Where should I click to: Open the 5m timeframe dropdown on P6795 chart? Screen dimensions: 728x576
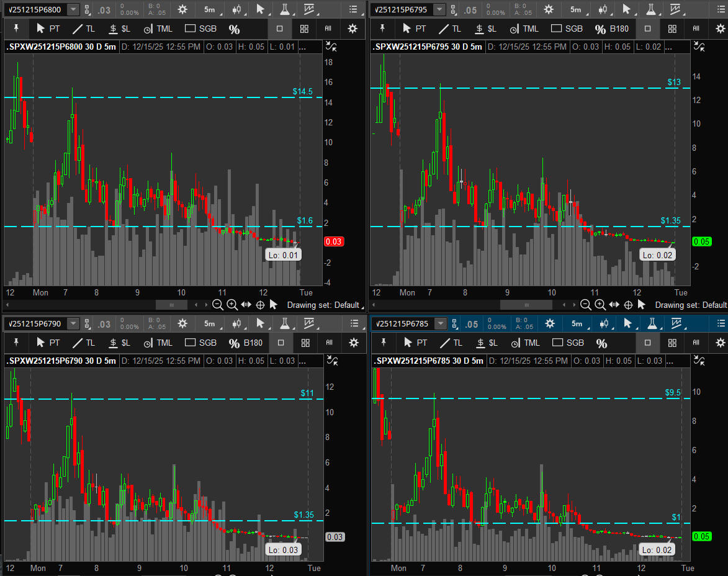(x=576, y=9)
